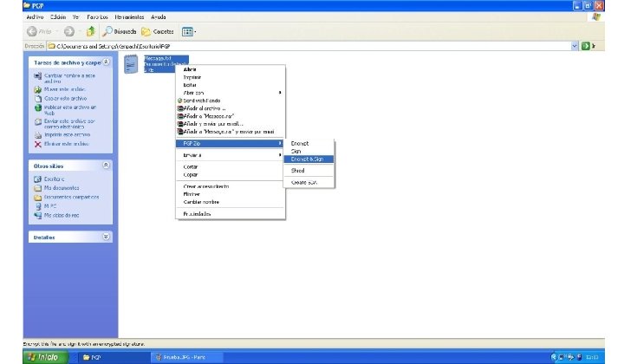Open the Ver menu
The width and height of the screenshot is (624, 364).
pyautogui.click(x=76, y=17)
